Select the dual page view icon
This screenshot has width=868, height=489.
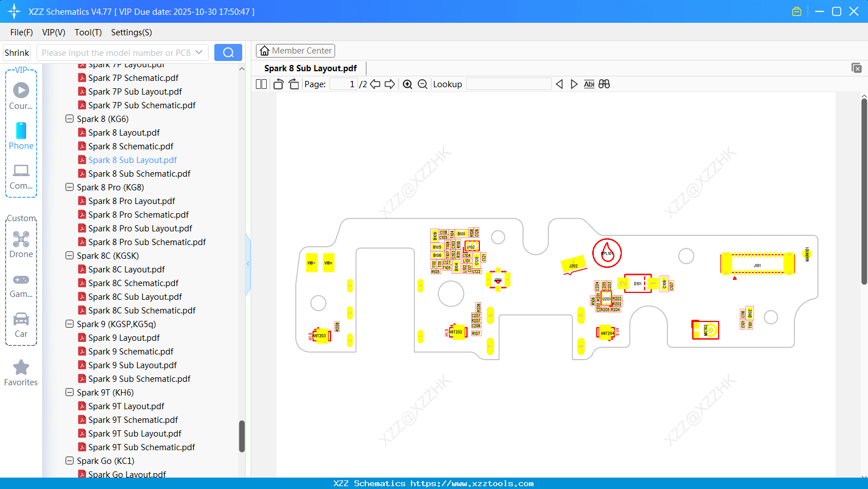(260, 84)
